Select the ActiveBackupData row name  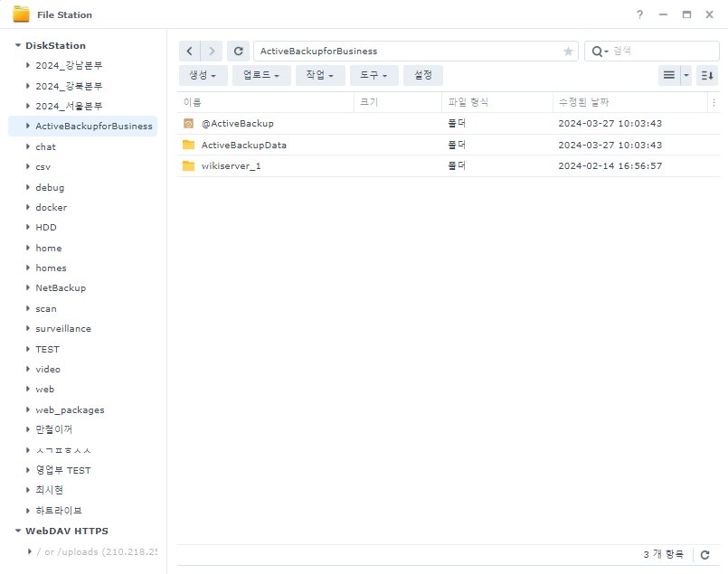tap(244, 145)
